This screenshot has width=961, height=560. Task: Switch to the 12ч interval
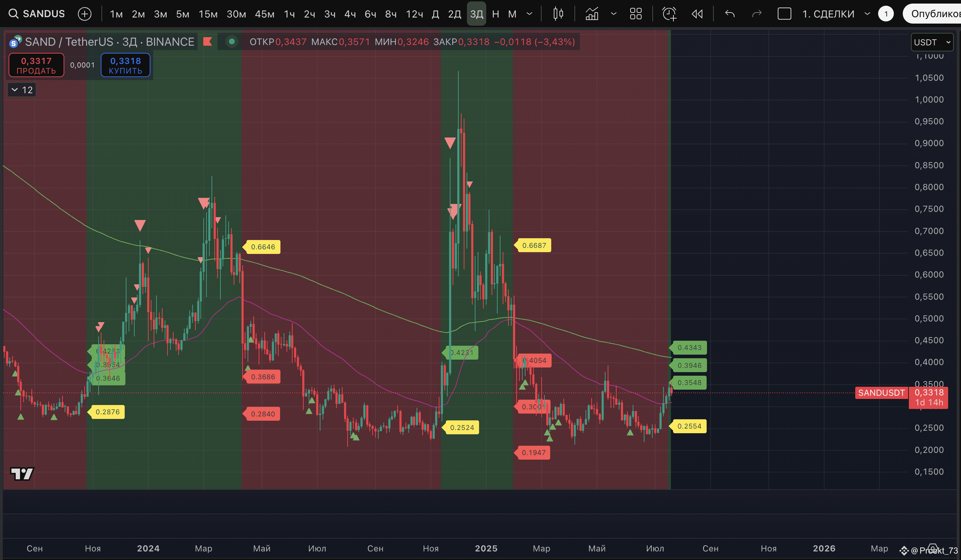tap(414, 14)
